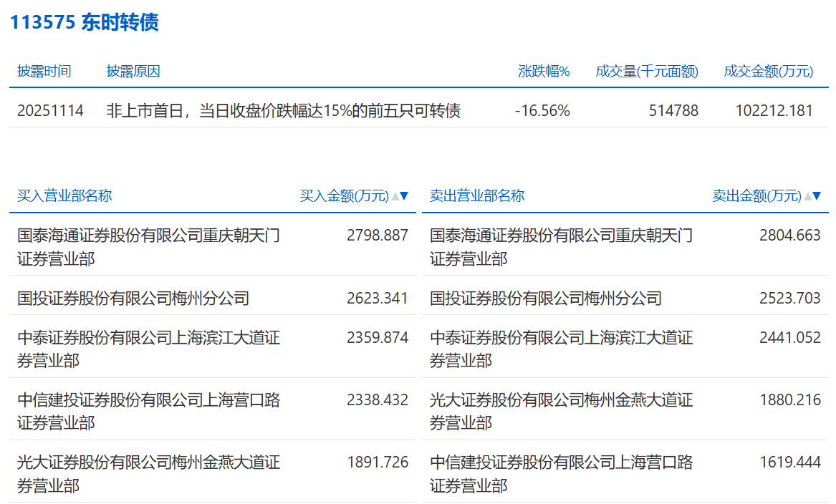The width and height of the screenshot is (836, 504).
Task: Click the 买入金额(万元) column header
Action: pyautogui.click(x=345, y=196)
